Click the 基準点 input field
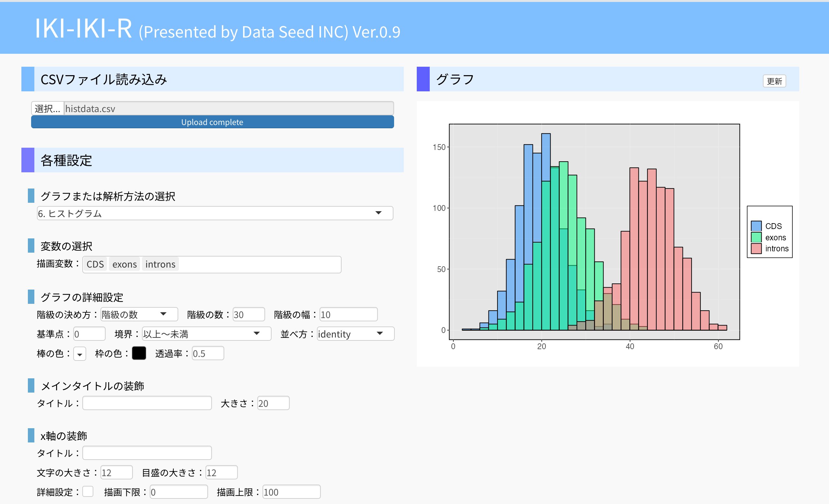Viewport: 829px width, 504px height. 89,334
